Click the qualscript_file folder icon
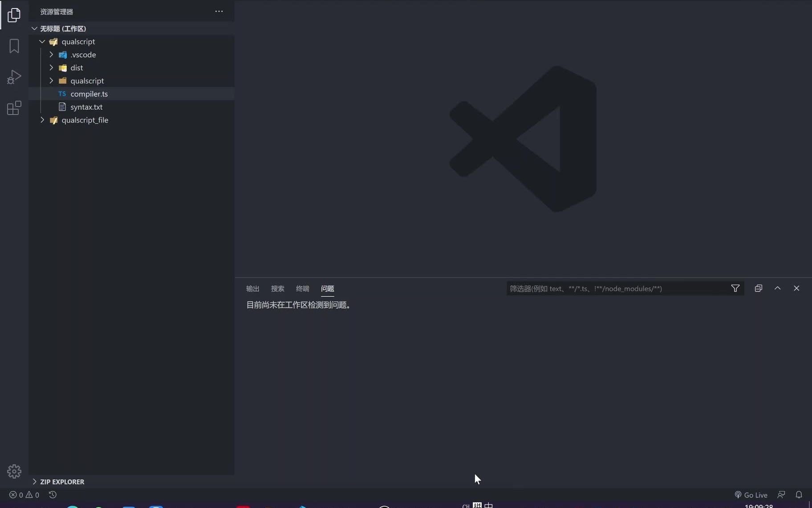Viewport: 812px width, 508px height. pyautogui.click(x=54, y=120)
